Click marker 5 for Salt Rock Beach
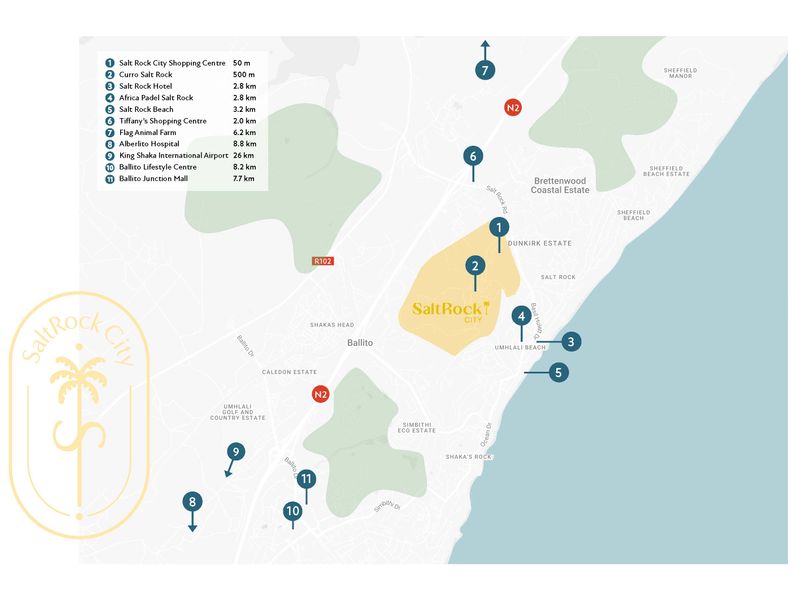Image resolution: width=800 pixels, height=600 pixels. (558, 372)
